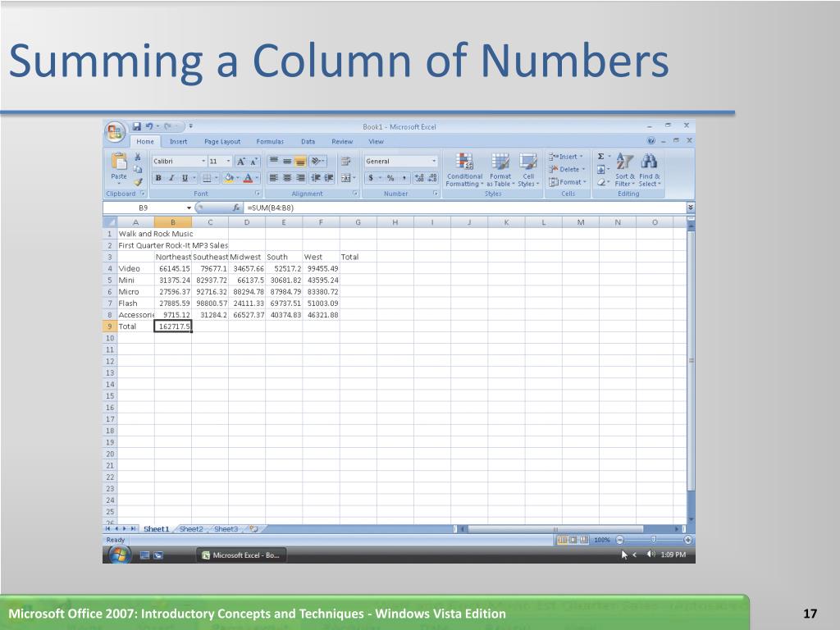Click the Decrease Decimal icon
The width and height of the screenshot is (840, 630).
[x=433, y=178]
